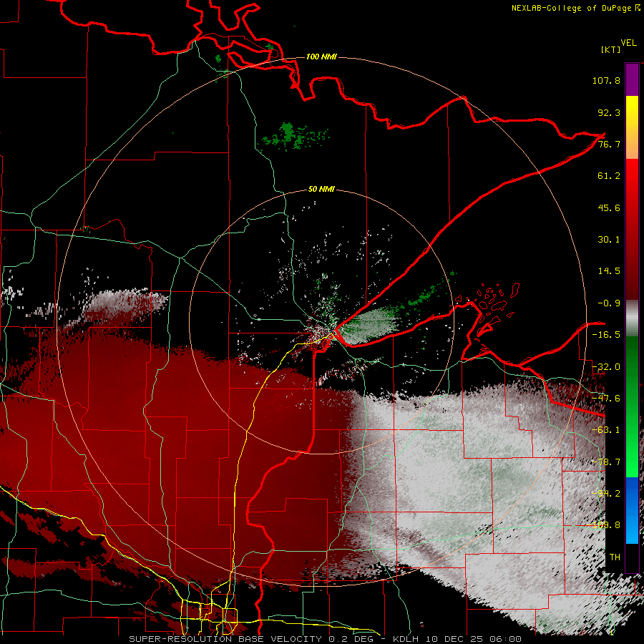Click the 100 NMI range ring label
Image resolution: width=644 pixels, height=644 pixels.
click(321, 57)
